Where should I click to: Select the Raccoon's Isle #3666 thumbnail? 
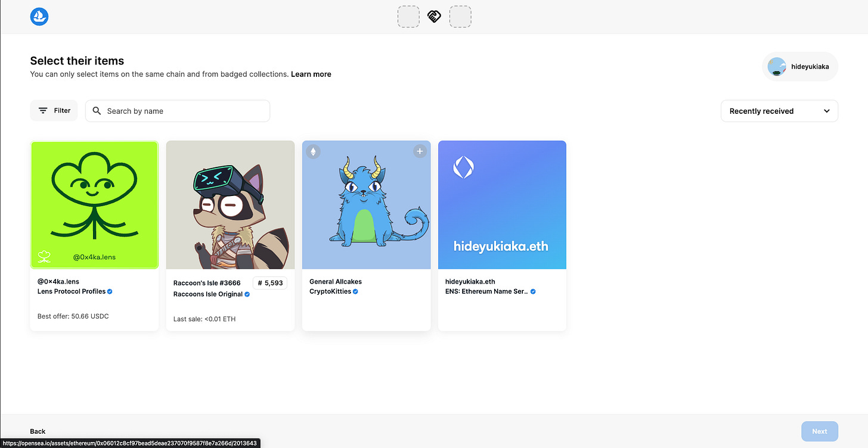[230, 205]
